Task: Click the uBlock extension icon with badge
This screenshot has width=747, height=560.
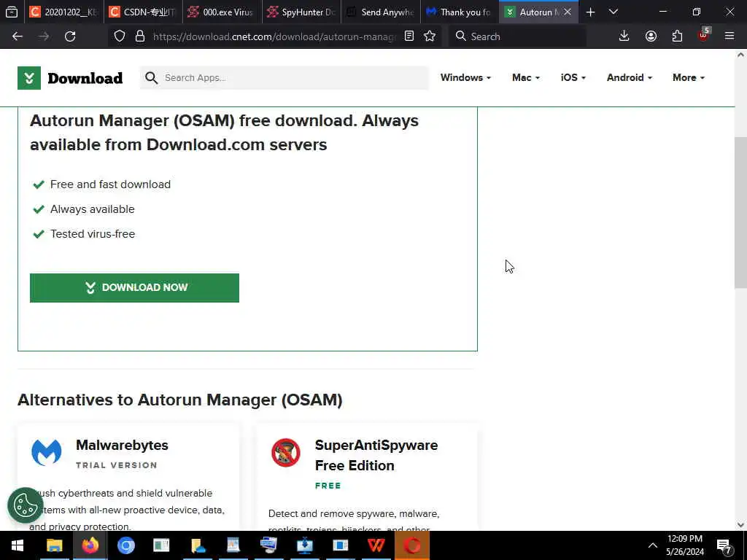Action: click(x=704, y=35)
